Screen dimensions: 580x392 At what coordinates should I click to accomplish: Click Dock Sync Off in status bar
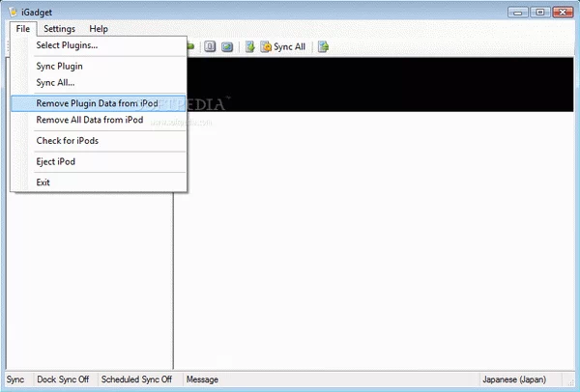pos(63,379)
